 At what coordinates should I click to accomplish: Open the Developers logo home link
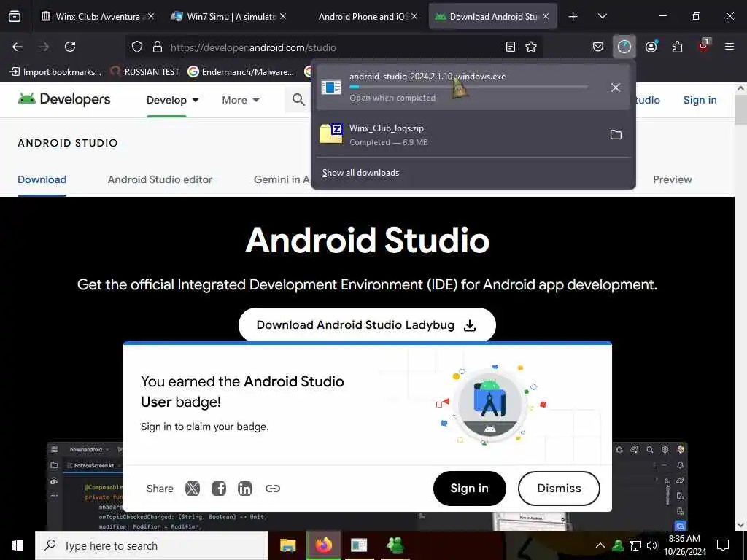point(64,99)
